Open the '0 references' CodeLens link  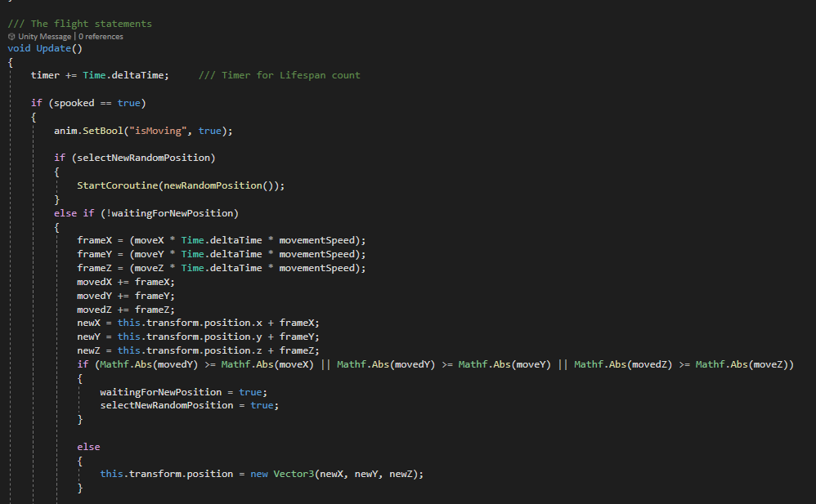click(101, 37)
